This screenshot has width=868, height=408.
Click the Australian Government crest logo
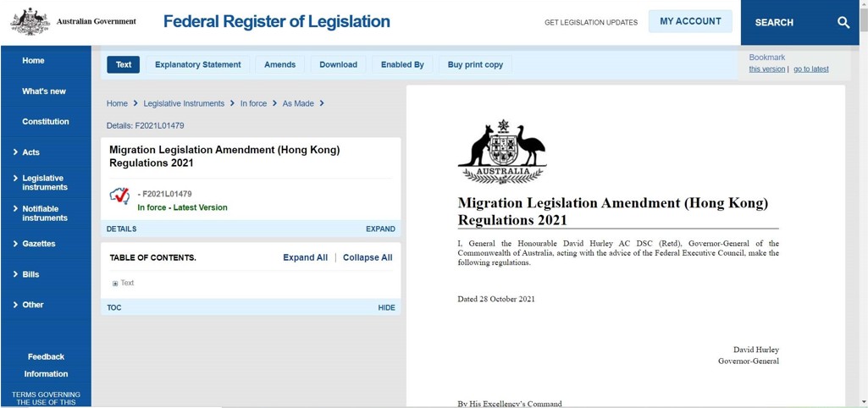[x=30, y=21]
